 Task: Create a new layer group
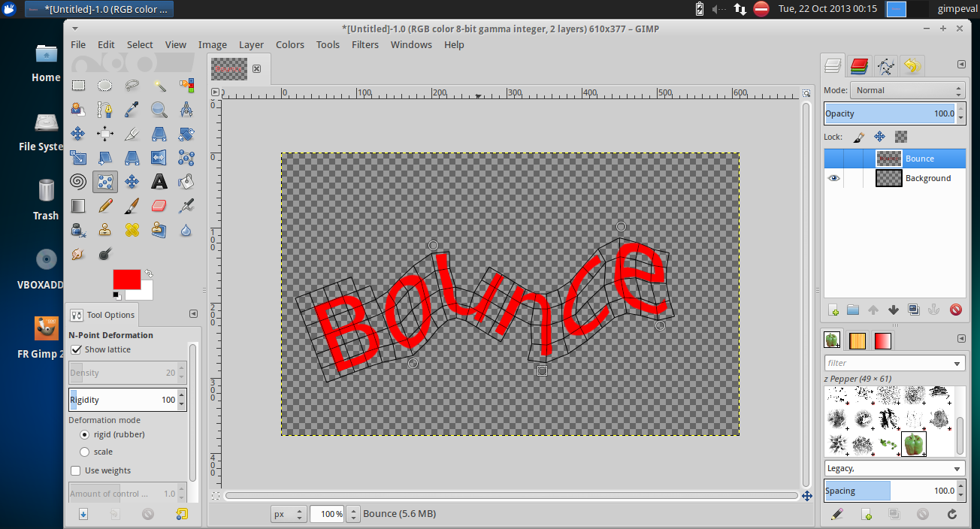[x=853, y=310]
